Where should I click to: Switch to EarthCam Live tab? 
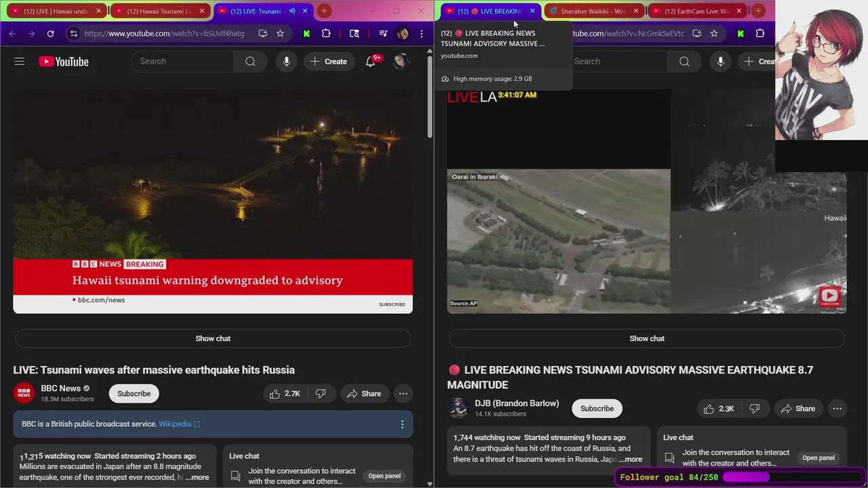pyautogui.click(x=696, y=11)
